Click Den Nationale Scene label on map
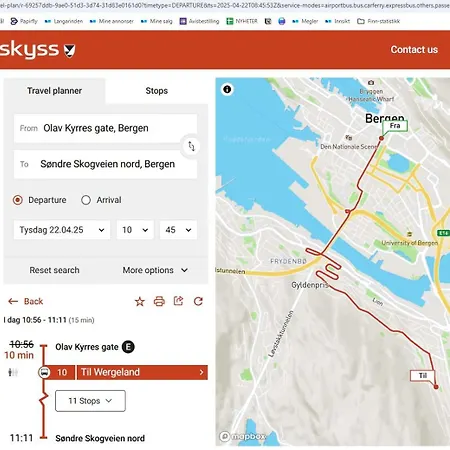This screenshot has height=450, width=450. coord(349,147)
